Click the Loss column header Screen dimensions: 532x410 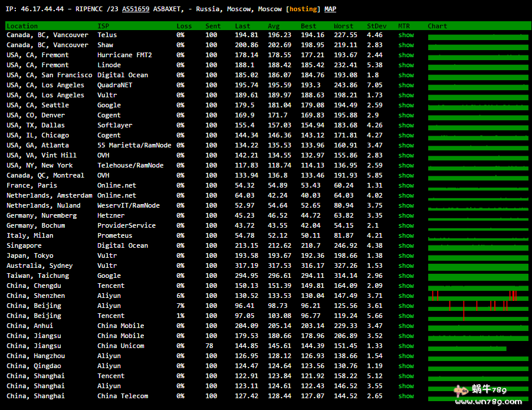pos(184,26)
